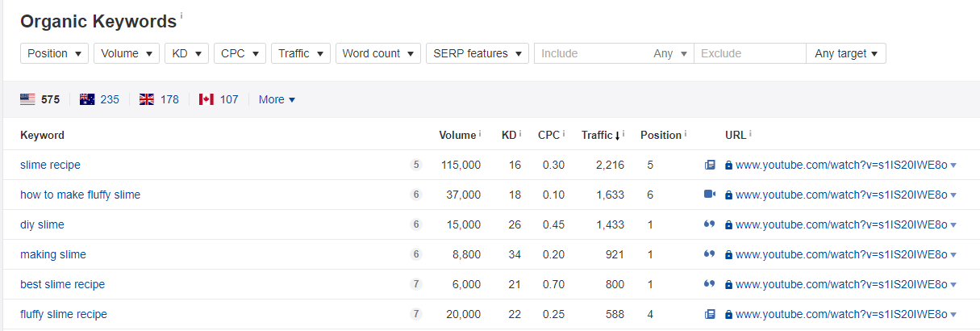Click the quote SERP icon for making slime
The height and width of the screenshot is (331, 980).
click(710, 254)
